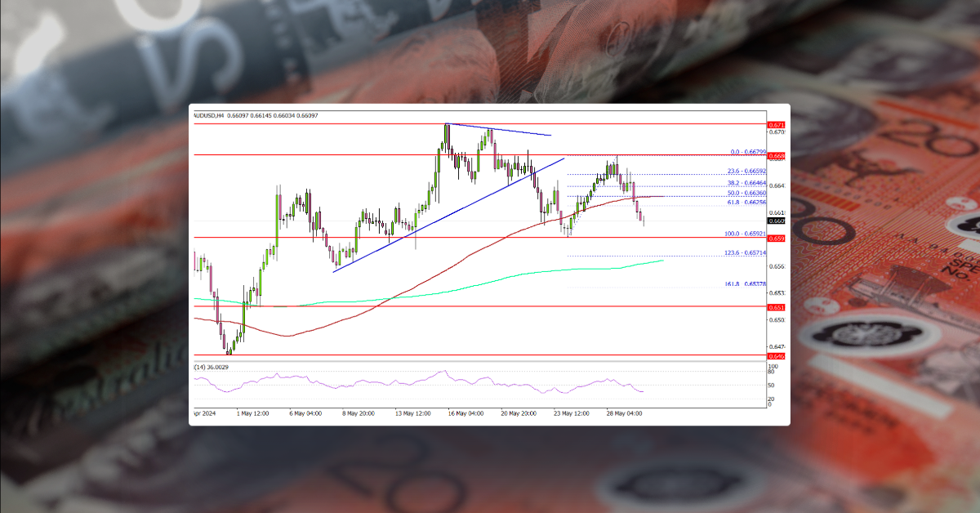Select the red 0.671 resistance price tag

coord(776,124)
